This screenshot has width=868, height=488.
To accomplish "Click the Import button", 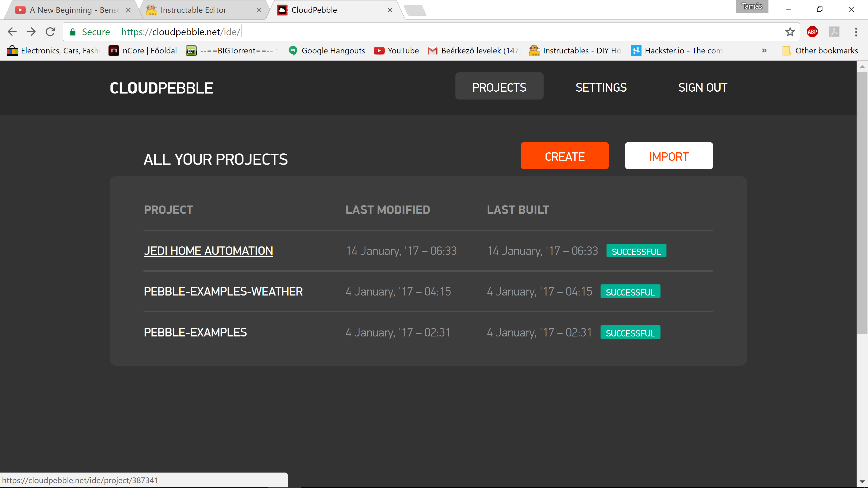I will point(669,156).
